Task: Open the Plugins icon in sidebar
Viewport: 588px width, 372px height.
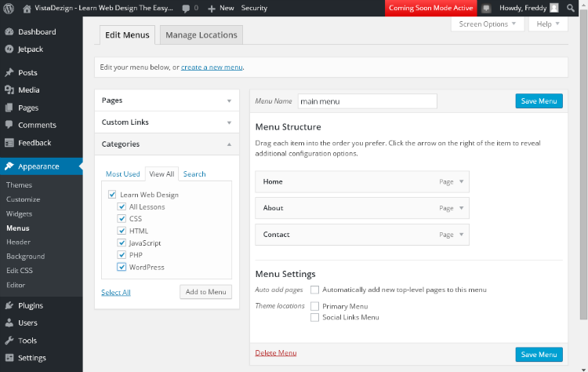Action: (9, 305)
